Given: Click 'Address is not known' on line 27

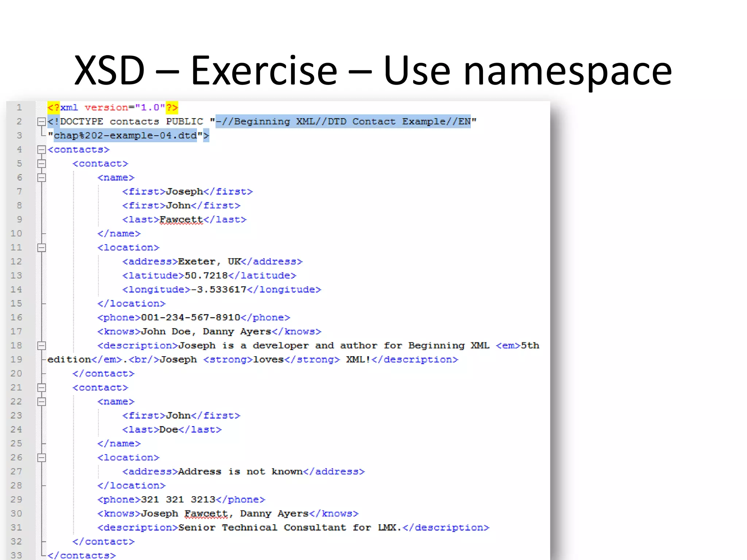Looking at the screenshot, I should tap(241, 472).
